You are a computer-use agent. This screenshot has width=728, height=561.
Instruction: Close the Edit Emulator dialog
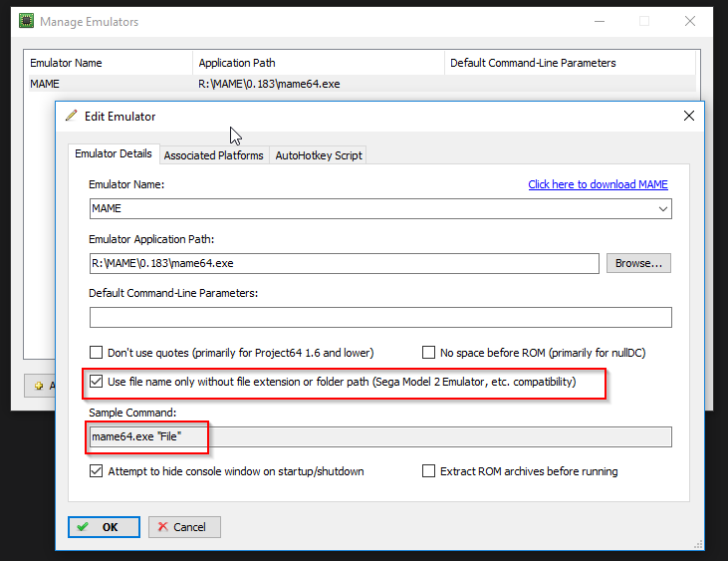[x=689, y=116]
